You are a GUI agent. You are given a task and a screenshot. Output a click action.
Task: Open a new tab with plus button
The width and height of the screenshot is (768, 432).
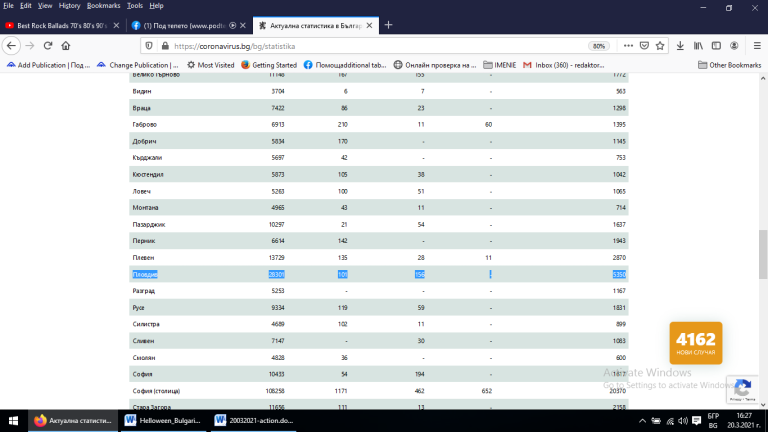(x=388, y=24)
